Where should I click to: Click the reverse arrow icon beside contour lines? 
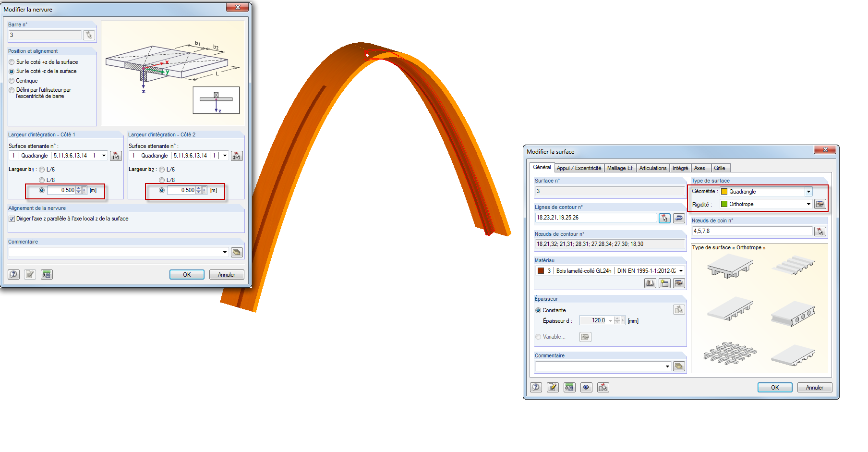(x=679, y=218)
